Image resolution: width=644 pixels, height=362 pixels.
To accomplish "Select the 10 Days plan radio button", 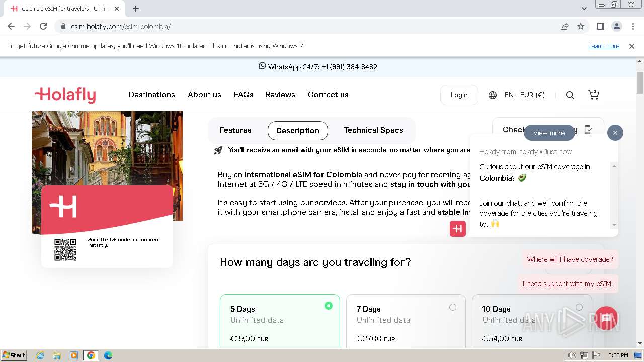I will [579, 307].
